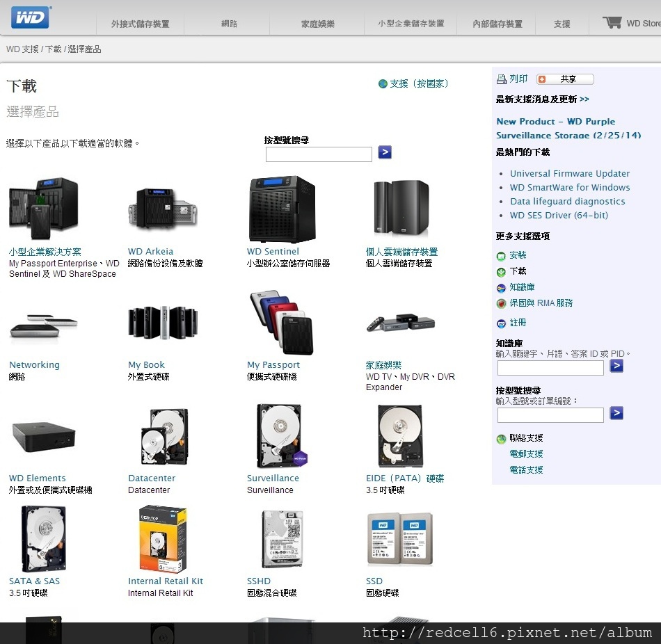Viewport: 661px width, 644px height.
Task: Open the 小型企業儲存裝置 menu
Action: (x=411, y=24)
